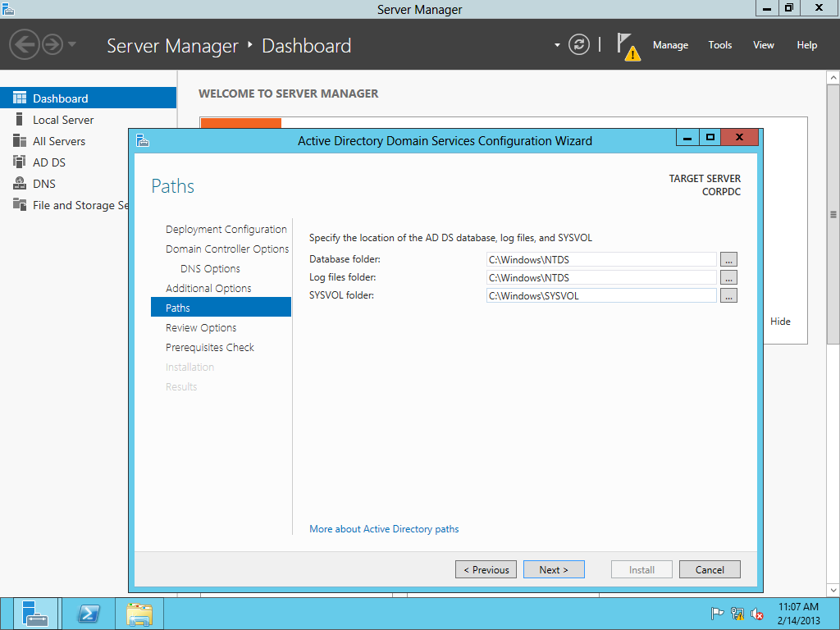
Task: Browse for the Database folder location
Action: [x=728, y=259]
